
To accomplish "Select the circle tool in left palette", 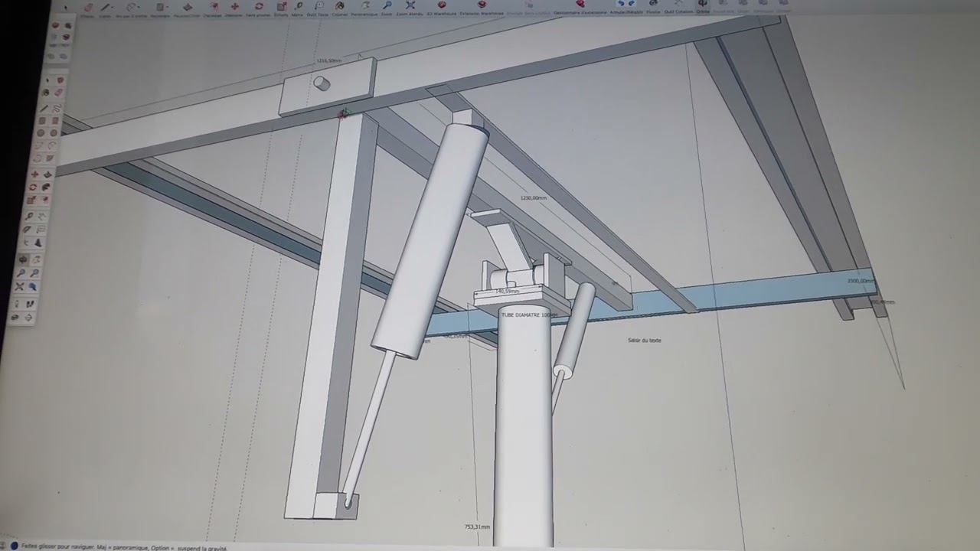I will tap(41, 132).
